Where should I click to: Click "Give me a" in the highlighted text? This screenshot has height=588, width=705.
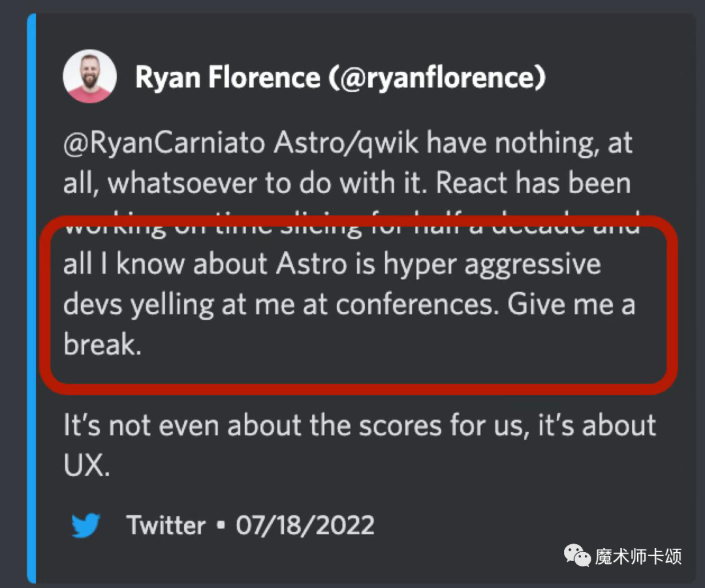coord(571,304)
